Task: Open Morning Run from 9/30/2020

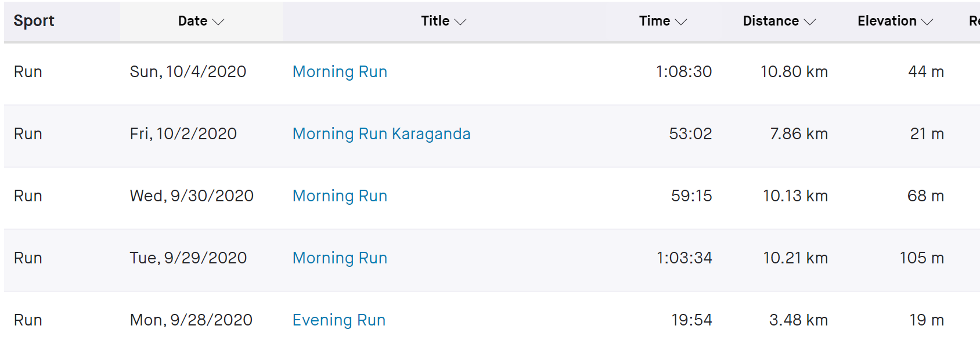Action: pos(340,196)
